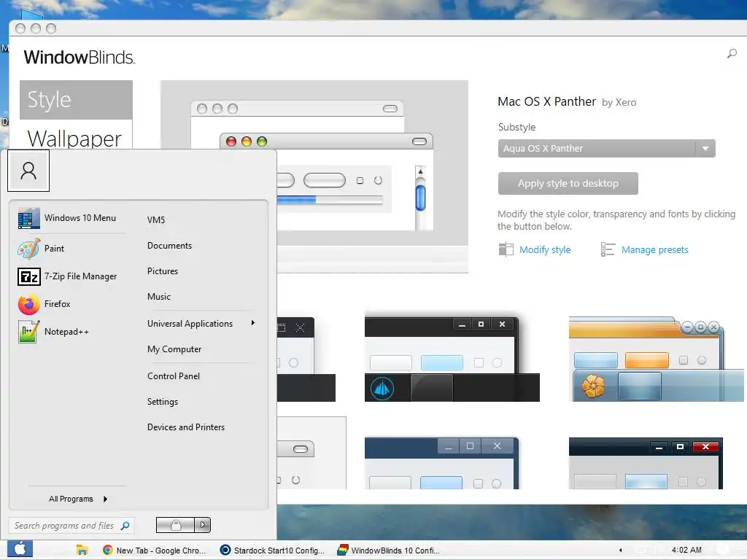
Task: Switch to WindowBlinds 10 Config taskbar item
Action: 389,550
